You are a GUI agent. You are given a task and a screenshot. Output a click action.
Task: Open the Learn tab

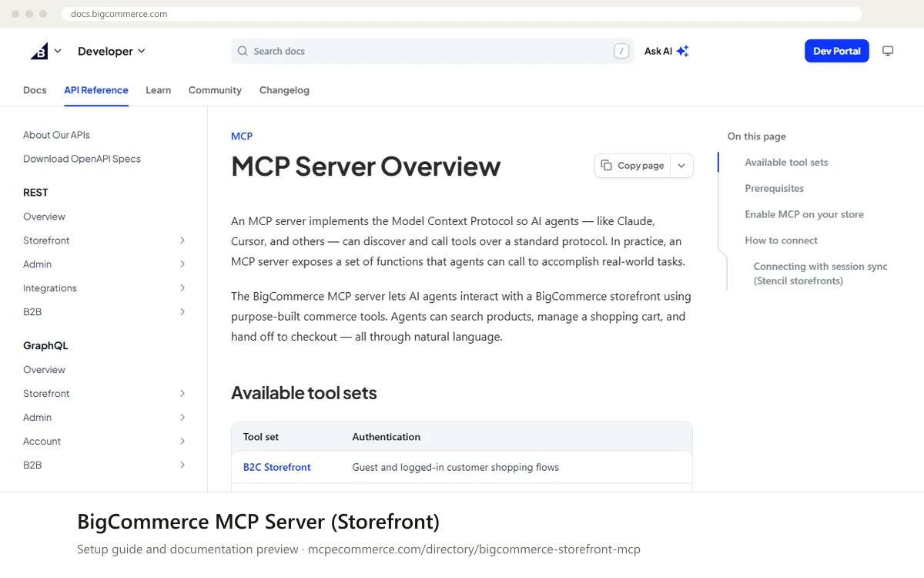pos(159,90)
